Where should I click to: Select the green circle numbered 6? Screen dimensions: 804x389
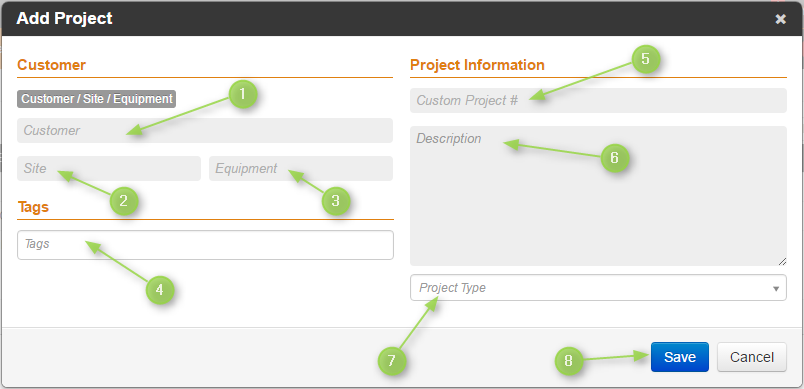[615, 158]
